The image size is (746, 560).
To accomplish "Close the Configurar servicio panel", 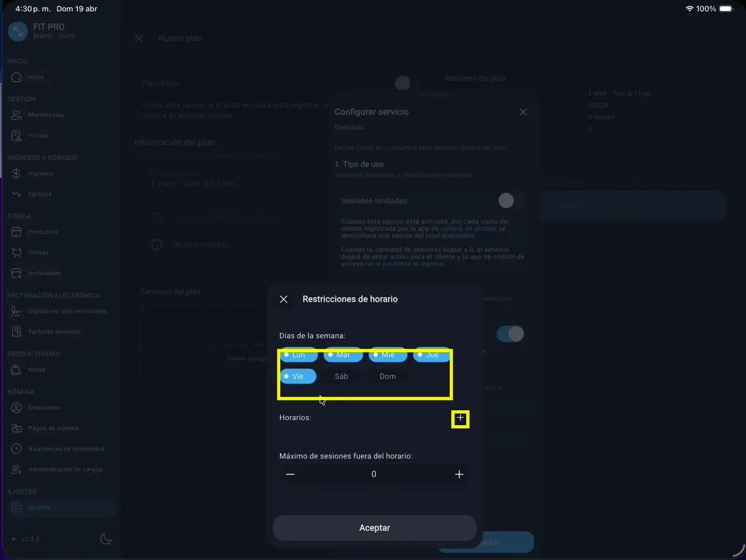I will [523, 112].
